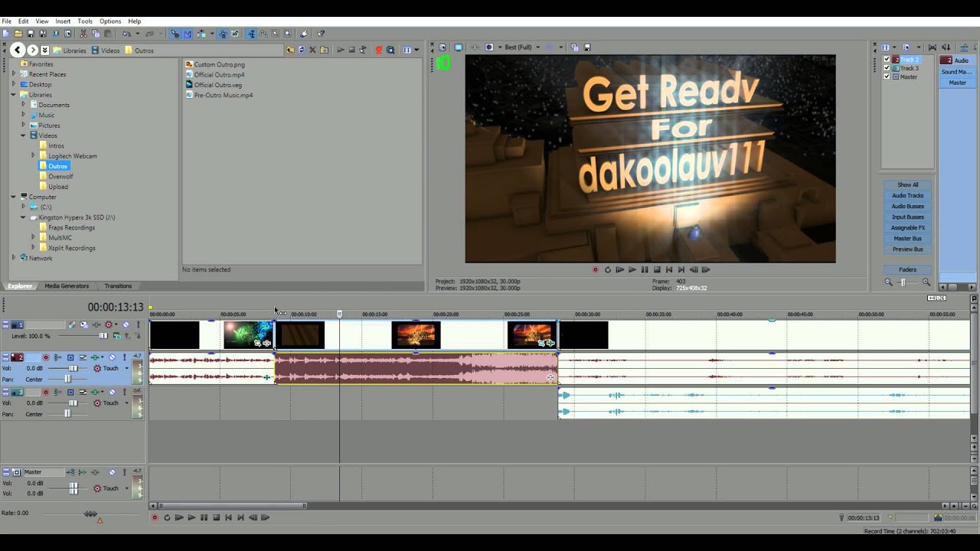Open the Tools menu
Image resolution: width=980 pixels, height=551 pixels.
point(85,21)
